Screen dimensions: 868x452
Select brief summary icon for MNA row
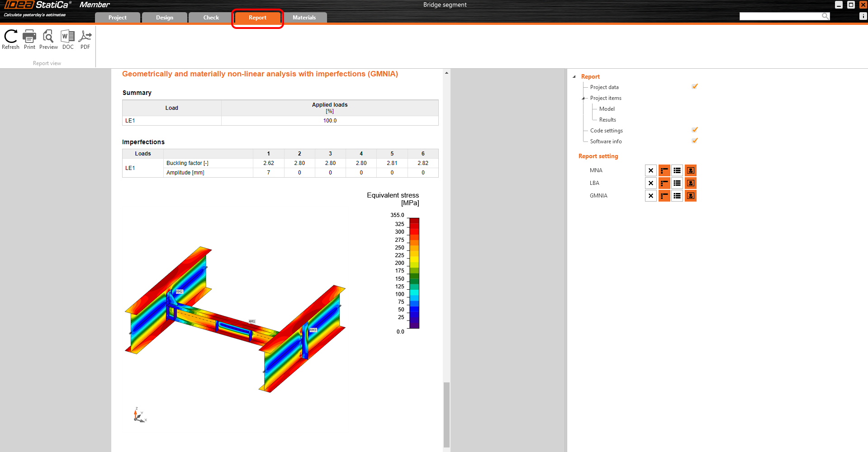click(664, 170)
